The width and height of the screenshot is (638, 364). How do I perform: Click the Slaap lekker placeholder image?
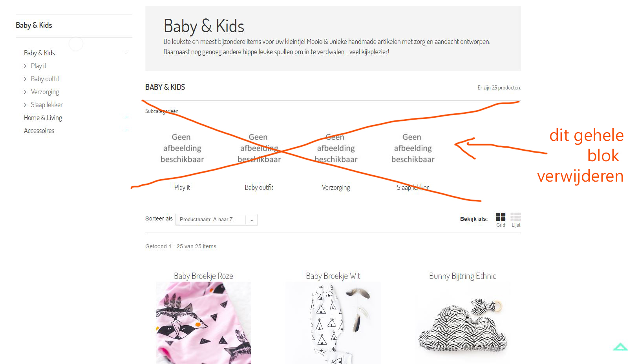pos(413,148)
